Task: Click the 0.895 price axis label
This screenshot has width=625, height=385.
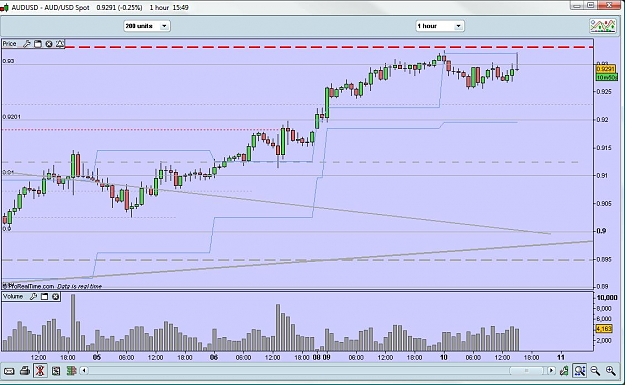Action: 603,259
